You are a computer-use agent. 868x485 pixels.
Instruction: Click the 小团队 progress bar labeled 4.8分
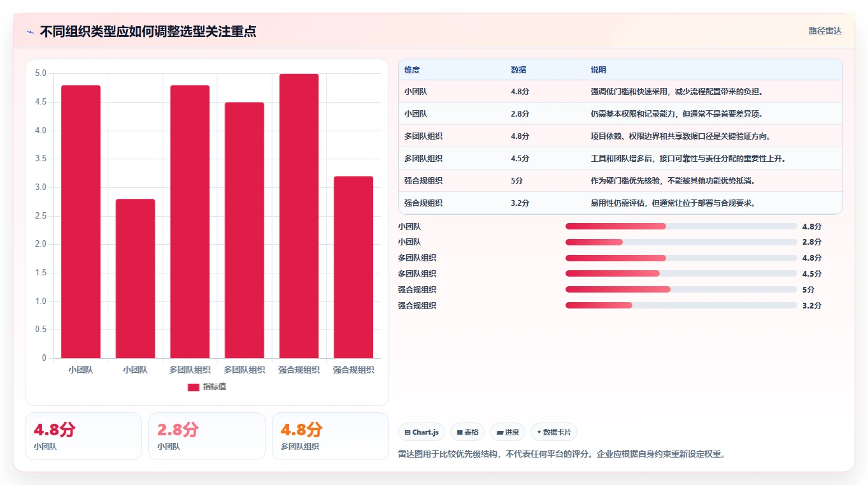pyautogui.click(x=681, y=226)
